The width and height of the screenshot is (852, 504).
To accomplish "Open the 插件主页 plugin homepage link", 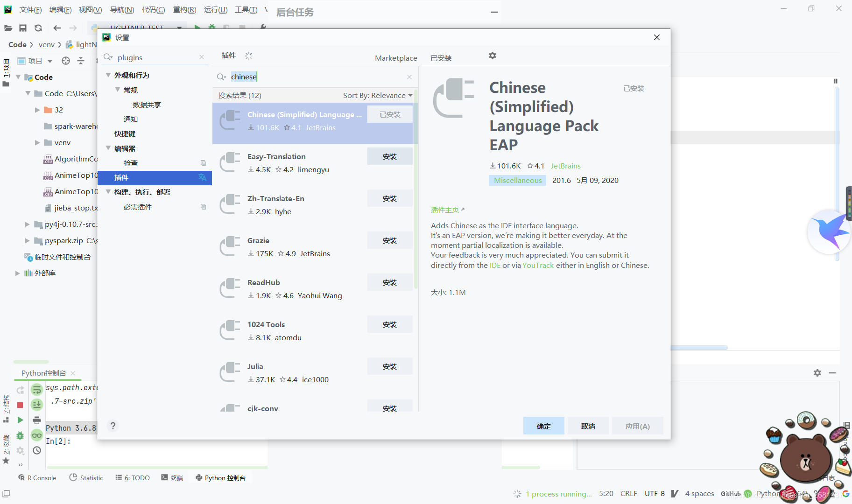I will (x=447, y=210).
